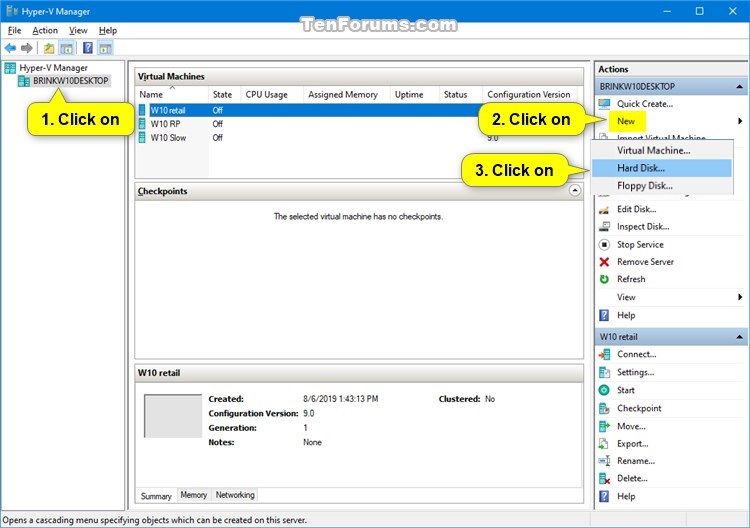Choose Hard Disk... from New submenu
750x528 pixels.
point(662,168)
